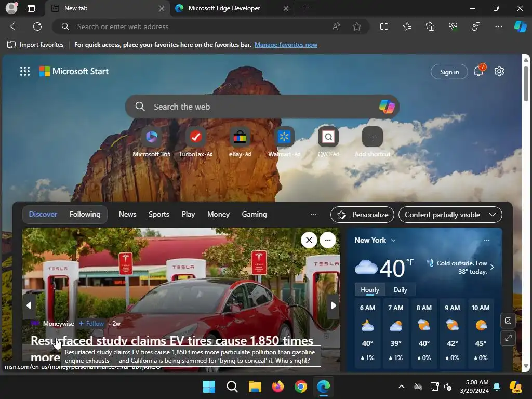Image resolution: width=532 pixels, height=399 pixels.
Task: Refresh the page with reload icon
Action: click(37, 26)
